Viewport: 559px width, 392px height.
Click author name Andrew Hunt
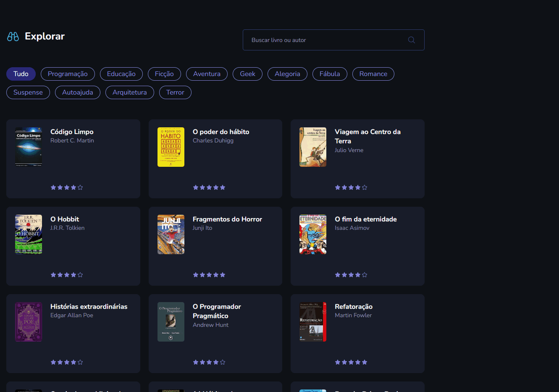210,325
